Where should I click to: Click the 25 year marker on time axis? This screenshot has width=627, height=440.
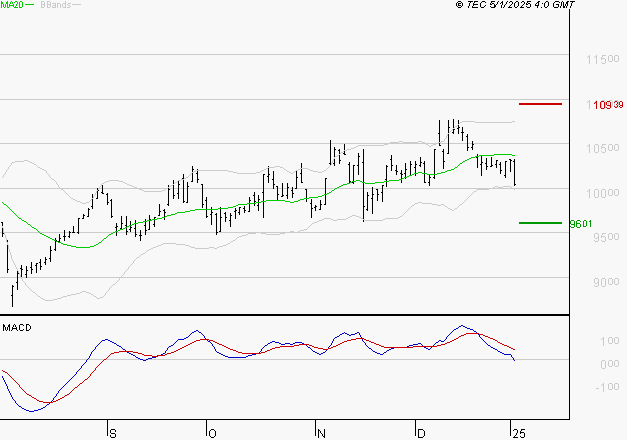519,434
